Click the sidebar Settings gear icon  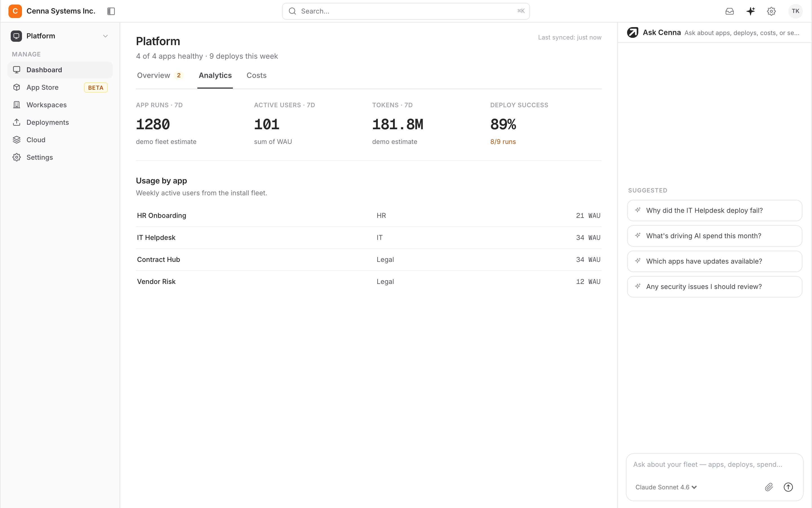click(x=16, y=157)
